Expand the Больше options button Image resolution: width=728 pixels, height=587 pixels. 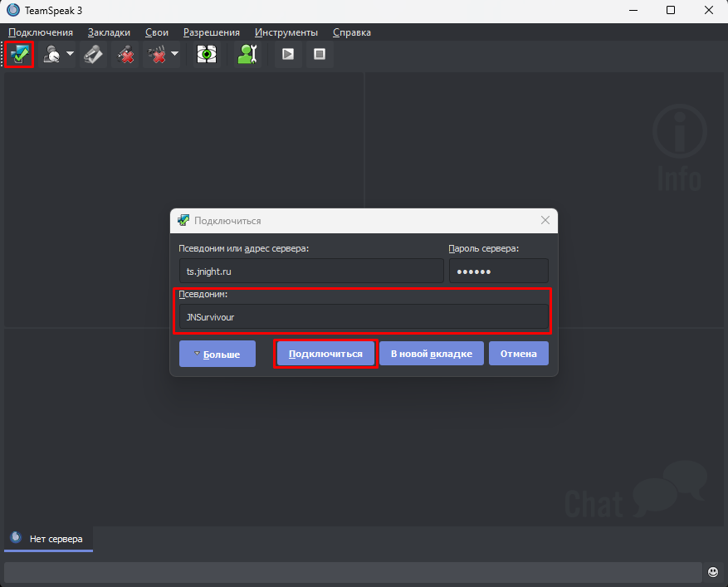coord(217,354)
